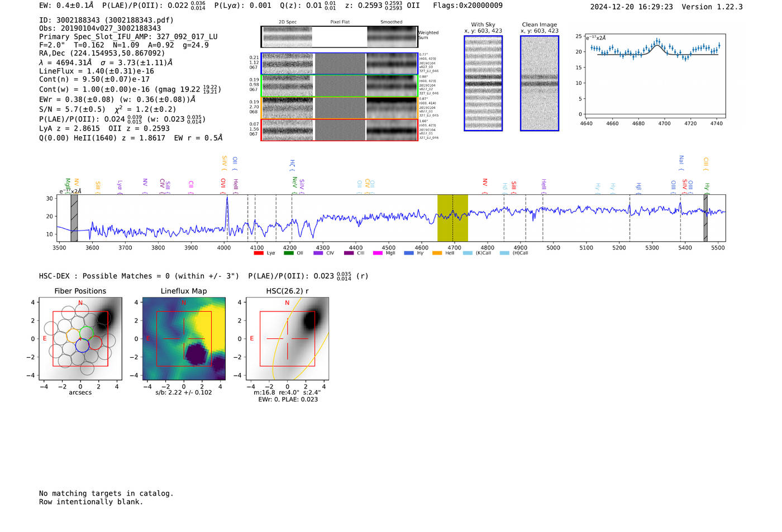This screenshot has height=532, width=782.
Task: Click the green OII legend swatch
Action: [288, 253]
